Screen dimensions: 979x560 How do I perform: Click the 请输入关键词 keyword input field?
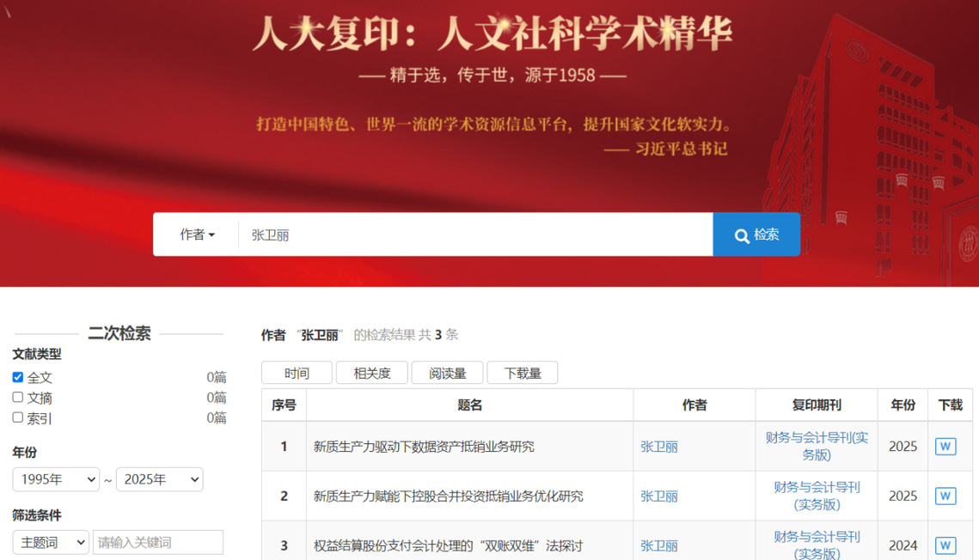pyautogui.click(x=158, y=542)
